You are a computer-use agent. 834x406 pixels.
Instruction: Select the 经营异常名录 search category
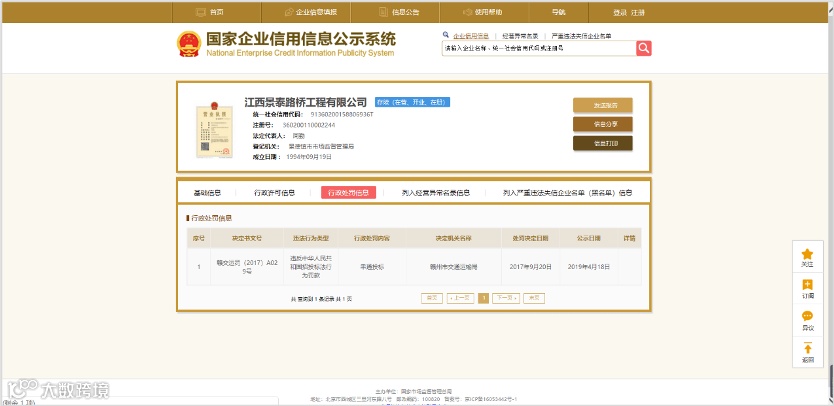520,36
